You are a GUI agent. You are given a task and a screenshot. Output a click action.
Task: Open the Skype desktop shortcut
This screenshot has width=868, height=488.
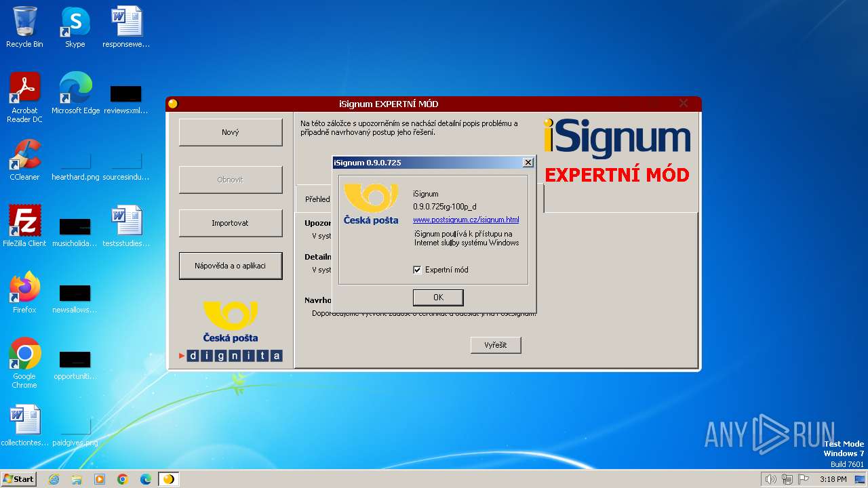tap(75, 27)
